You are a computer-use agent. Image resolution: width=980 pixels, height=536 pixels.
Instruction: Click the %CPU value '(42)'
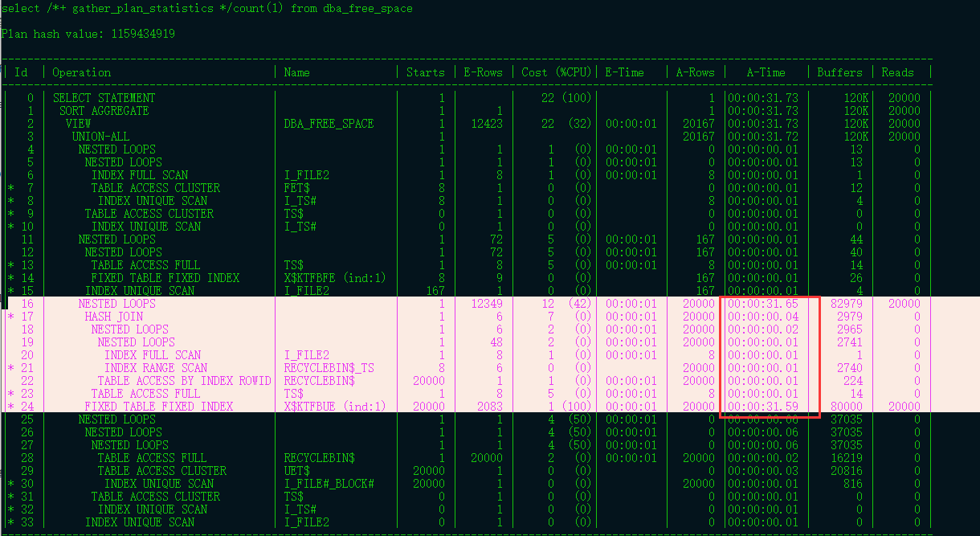579,304
